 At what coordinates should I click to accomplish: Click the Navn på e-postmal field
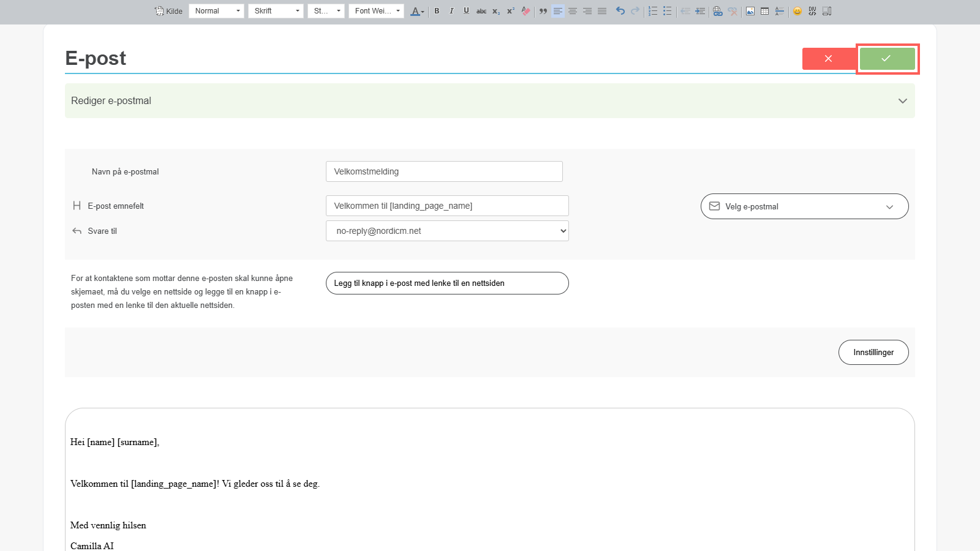(x=444, y=171)
